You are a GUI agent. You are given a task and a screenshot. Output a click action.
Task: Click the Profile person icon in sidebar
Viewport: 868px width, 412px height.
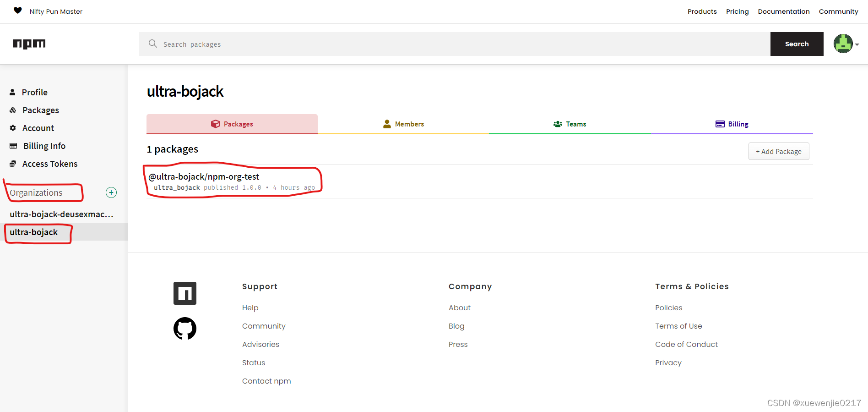point(12,92)
